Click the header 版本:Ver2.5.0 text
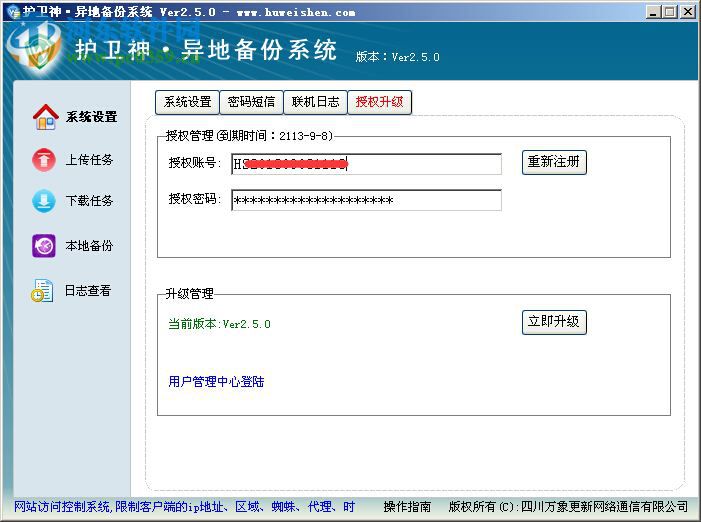 pos(397,57)
